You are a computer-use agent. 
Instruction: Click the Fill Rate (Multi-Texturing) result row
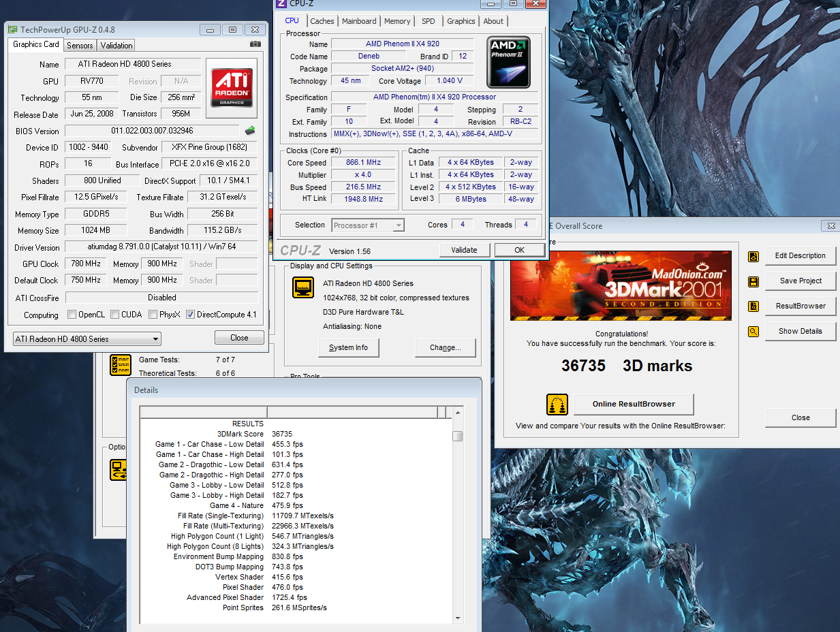click(x=296, y=526)
